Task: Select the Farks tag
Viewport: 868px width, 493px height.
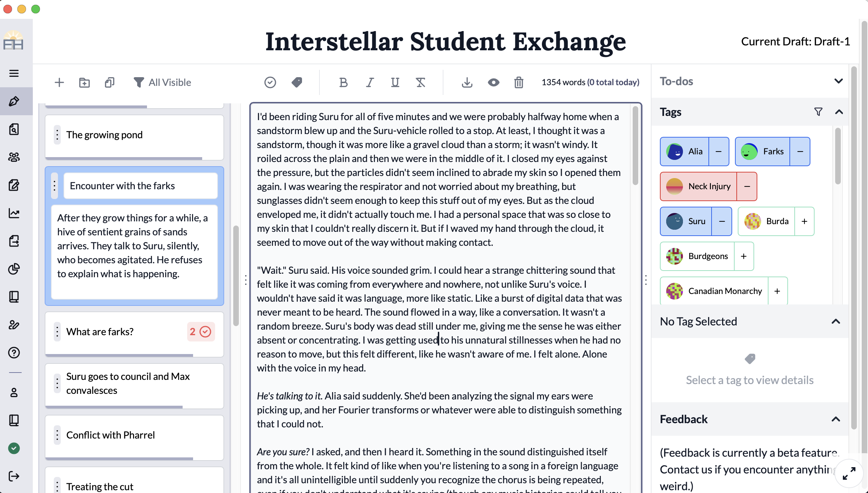Action: point(763,152)
